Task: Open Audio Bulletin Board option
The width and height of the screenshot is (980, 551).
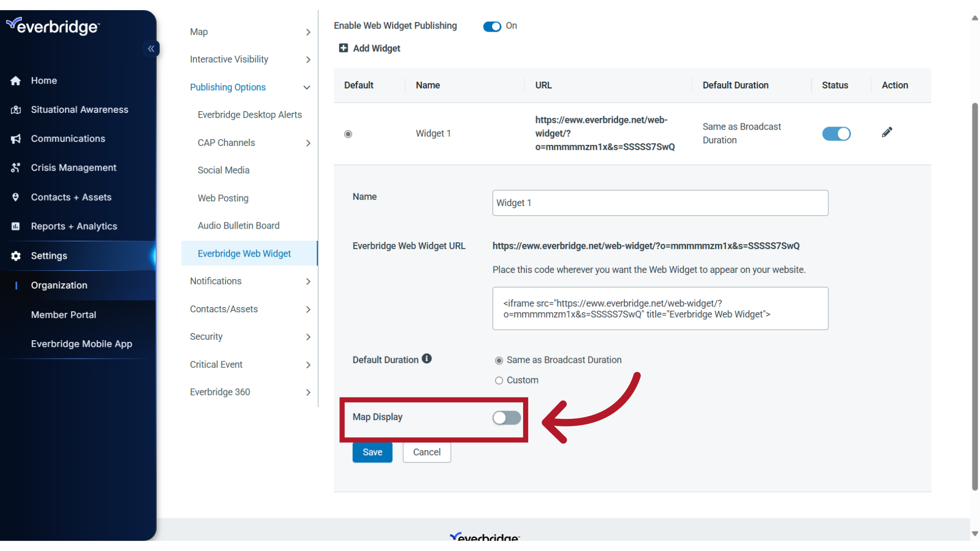Action: [238, 226]
